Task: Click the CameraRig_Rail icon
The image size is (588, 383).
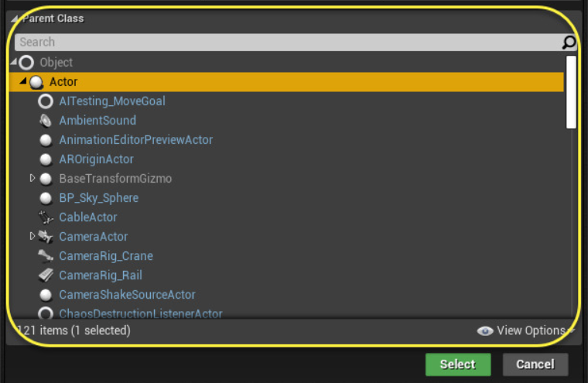Action: click(x=46, y=275)
